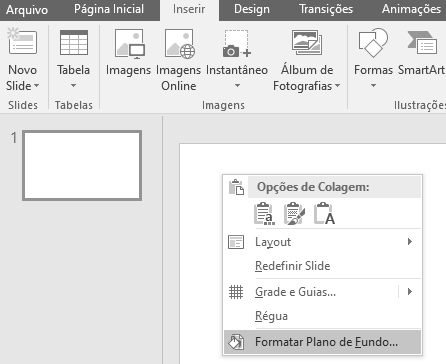This screenshot has width=446, height=364.
Task: Open the Transições tab
Action: [326, 9]
